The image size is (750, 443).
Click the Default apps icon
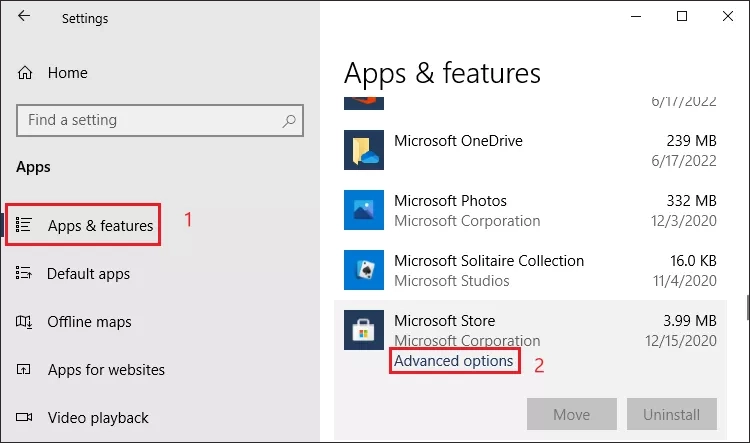coord(23,273)
